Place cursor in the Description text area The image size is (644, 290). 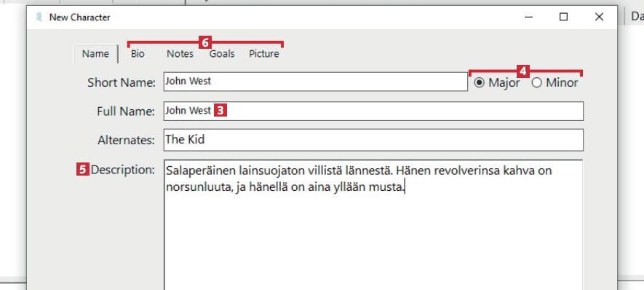tap(373, 224)
